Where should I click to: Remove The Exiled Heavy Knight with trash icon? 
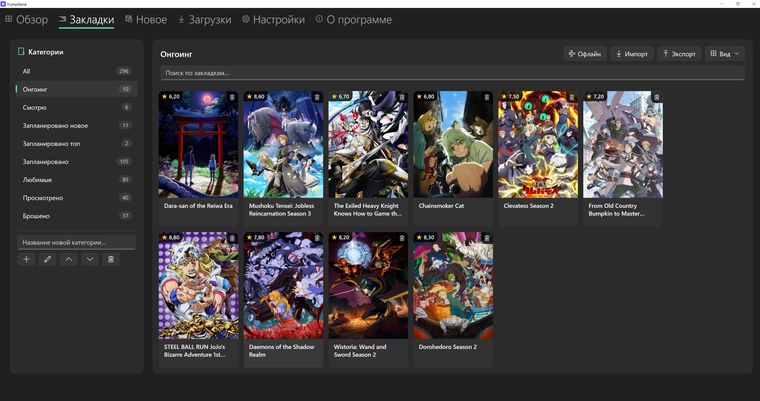coord(402,97)
